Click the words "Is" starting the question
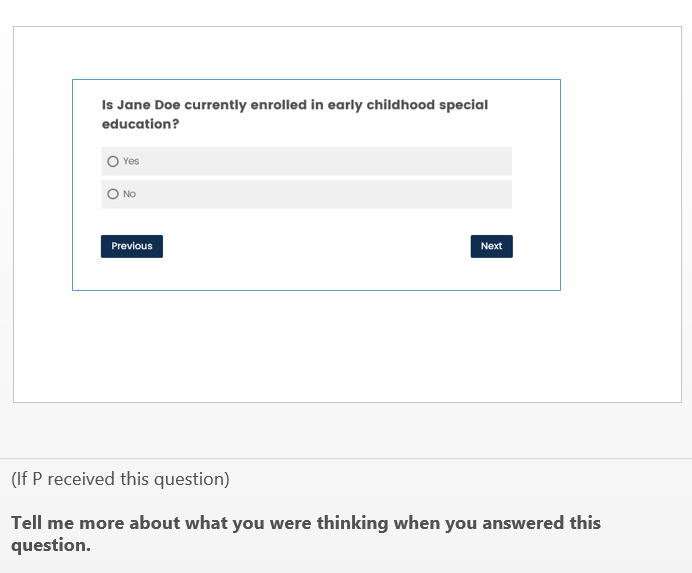 (107, 105)
